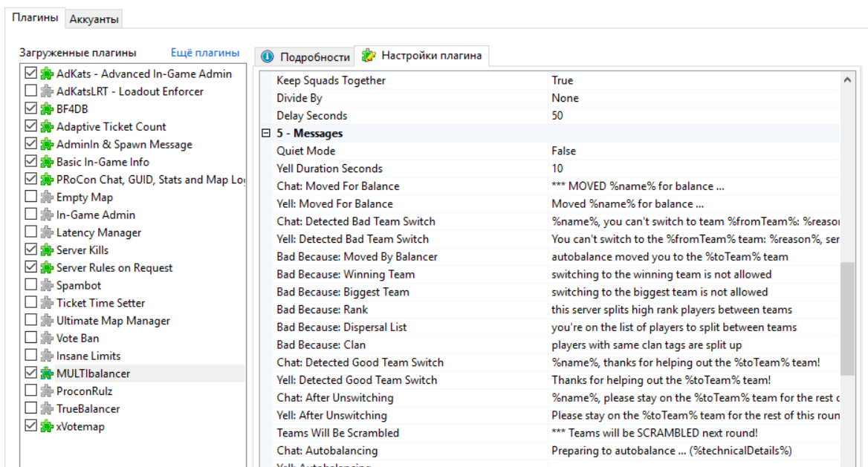Click the blue info icon on Подробности tab
Image resolution: width=868 pixels, height=467 pixels.
coord(268,57)
